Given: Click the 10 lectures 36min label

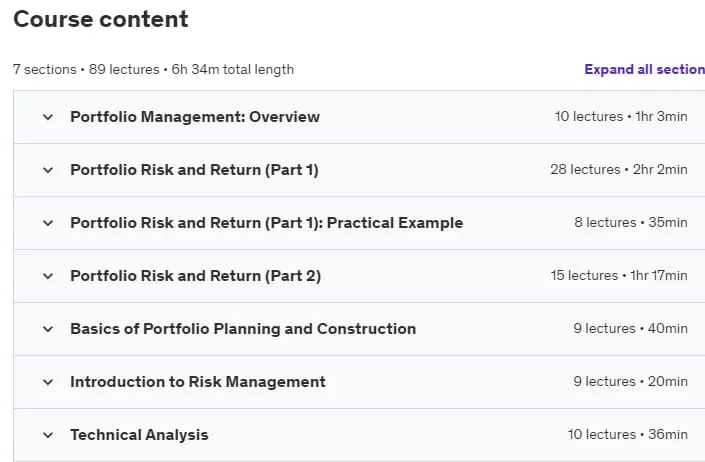Looking at the screenshot, I should (627, 435).
